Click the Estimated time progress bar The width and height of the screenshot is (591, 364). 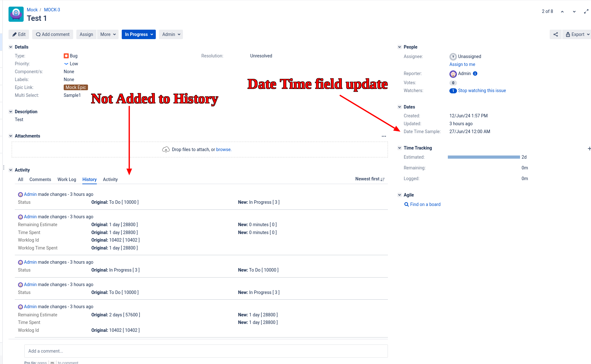[483, 157]
